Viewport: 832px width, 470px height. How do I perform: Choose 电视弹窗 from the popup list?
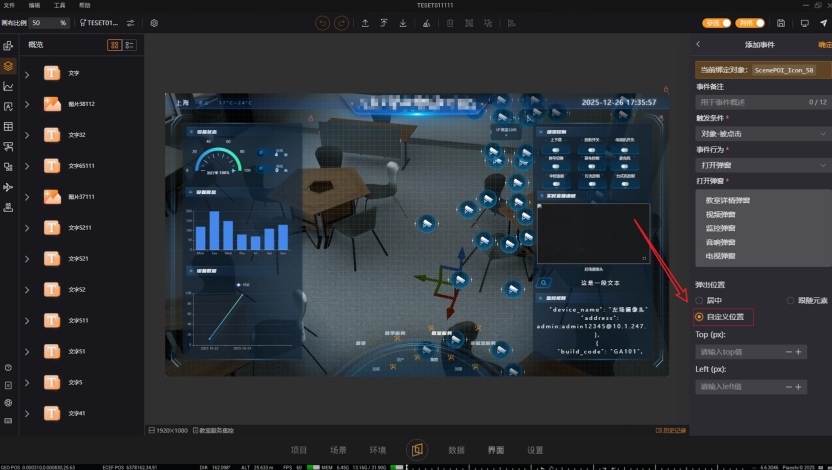(x=720, y=256)
